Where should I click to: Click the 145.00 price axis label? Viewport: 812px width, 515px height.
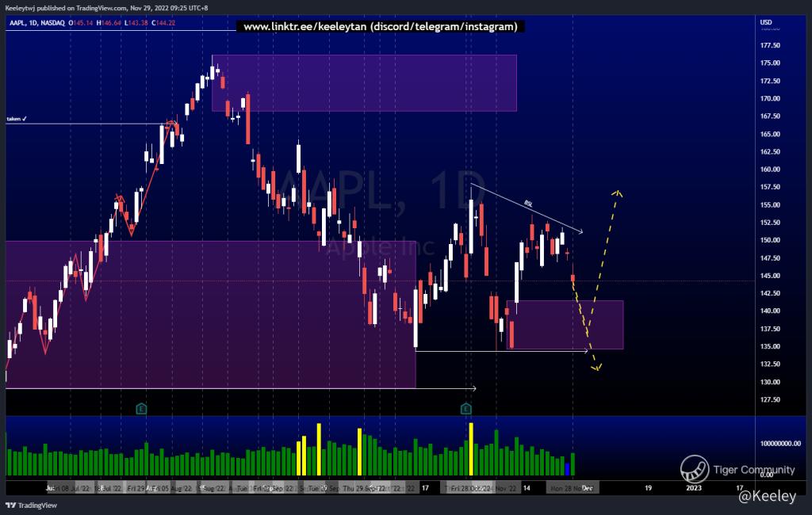tap(770, 276)
